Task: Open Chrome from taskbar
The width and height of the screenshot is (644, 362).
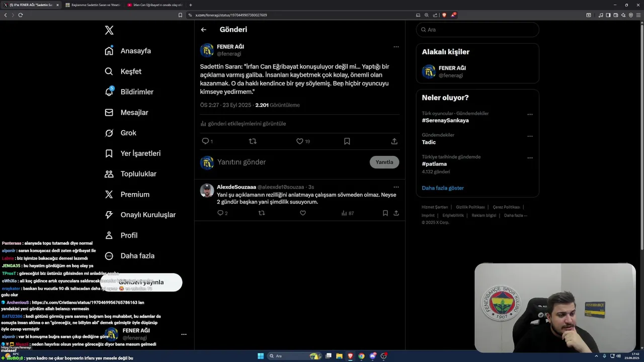Action: tap(361, 356)
